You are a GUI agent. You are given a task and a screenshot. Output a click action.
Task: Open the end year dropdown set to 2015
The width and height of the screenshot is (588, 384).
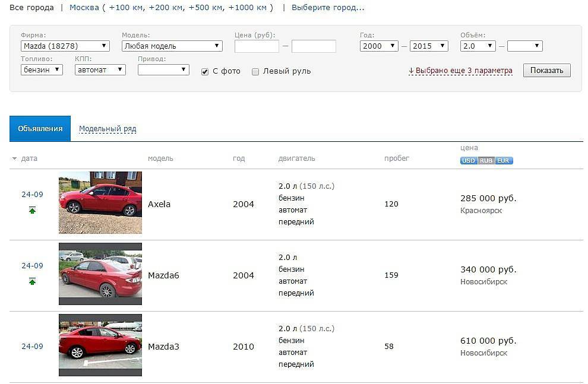pyautogui.click(x=429, y=46)
